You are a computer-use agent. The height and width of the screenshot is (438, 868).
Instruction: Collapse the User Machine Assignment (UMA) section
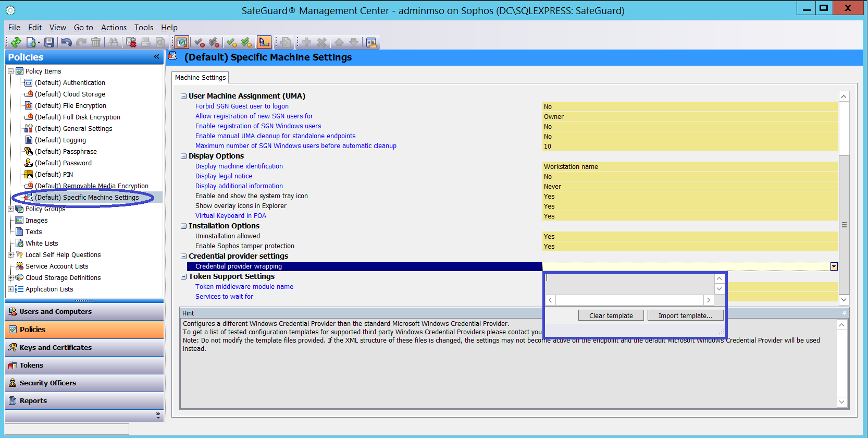pyautogui.click(x=183, y=96)
